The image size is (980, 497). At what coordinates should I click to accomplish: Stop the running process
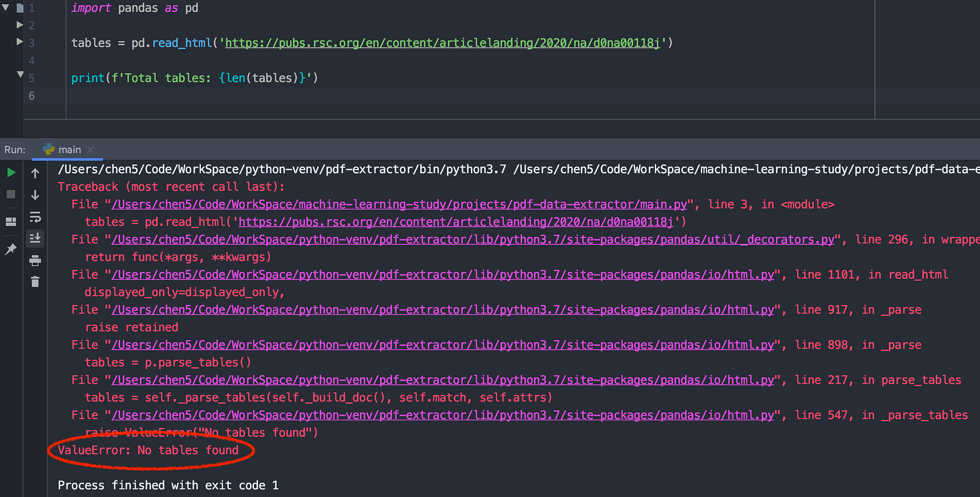pos(11,194)
